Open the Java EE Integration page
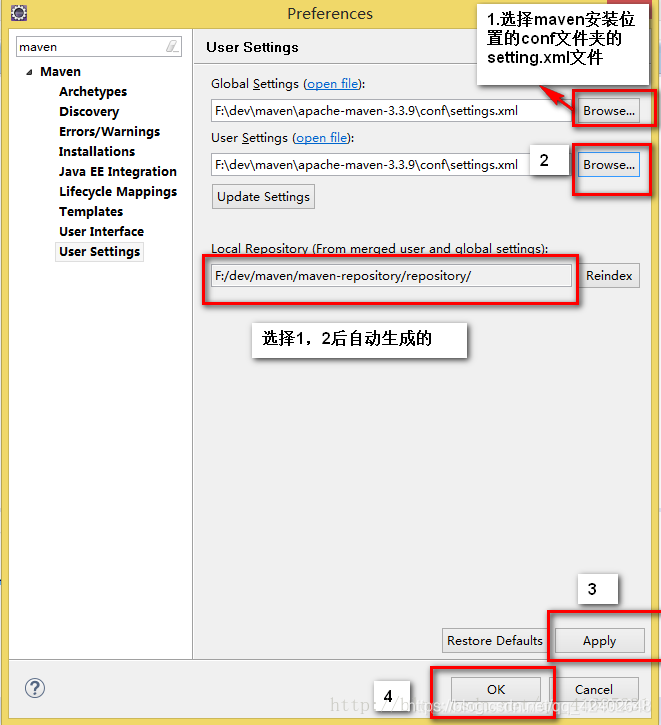The width and height of the screenshot is (661, 725). pyautogui.click(x=118, y=172)
